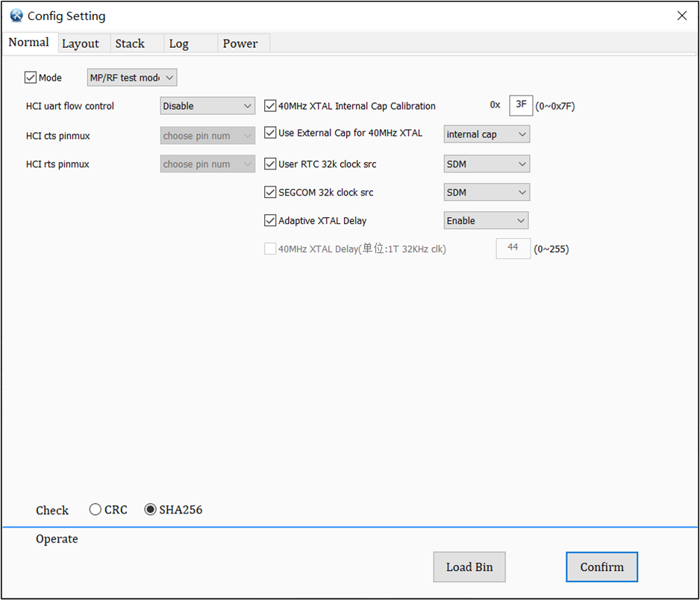This screenshot has height=600, width=700.
Task: Open the Stack tab
Action: (129, 43)
